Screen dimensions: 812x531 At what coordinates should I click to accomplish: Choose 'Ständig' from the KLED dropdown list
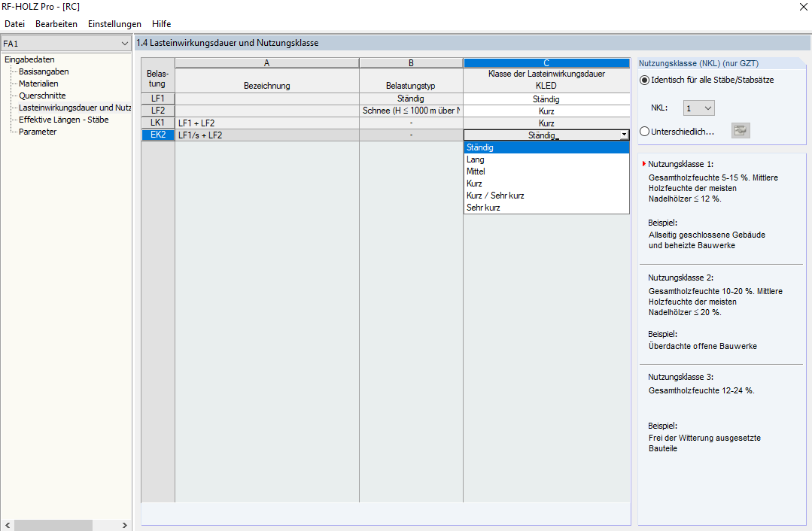point(546,147)
